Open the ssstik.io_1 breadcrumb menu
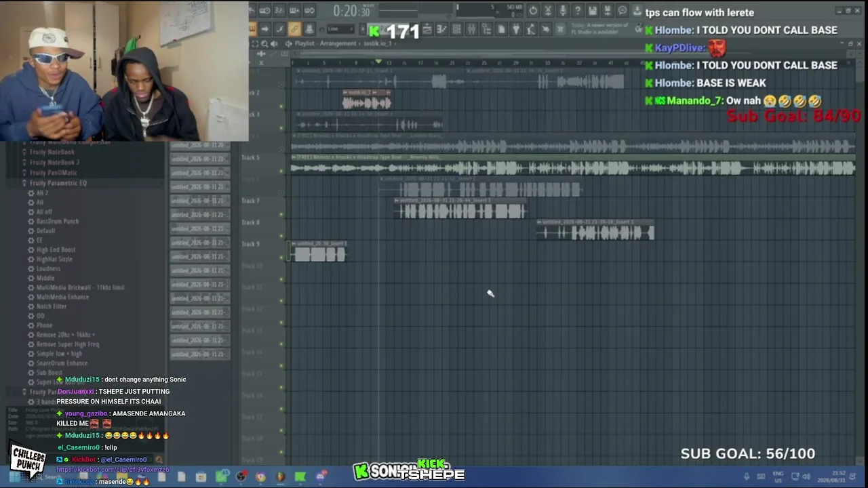Viewport: 868px width, 488px height. (x=378, y=43)
